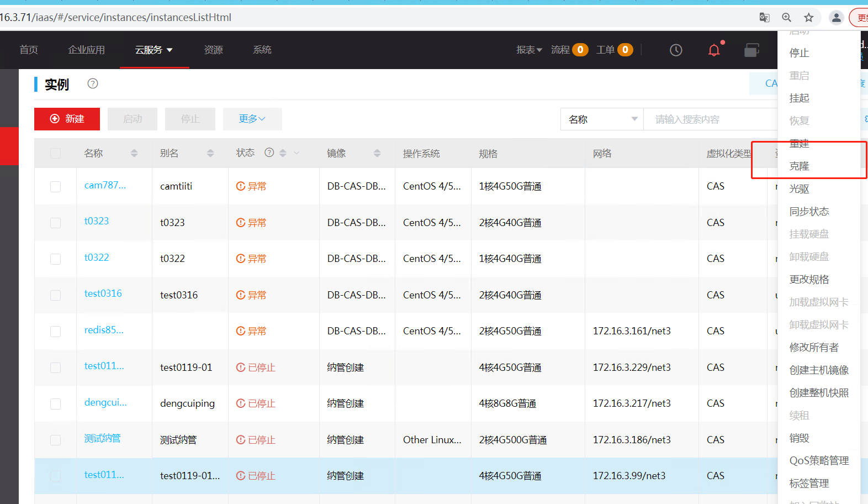This screenshot has height=504, width=868.
Task: Click the search content input field
Action: pos(710,119)
